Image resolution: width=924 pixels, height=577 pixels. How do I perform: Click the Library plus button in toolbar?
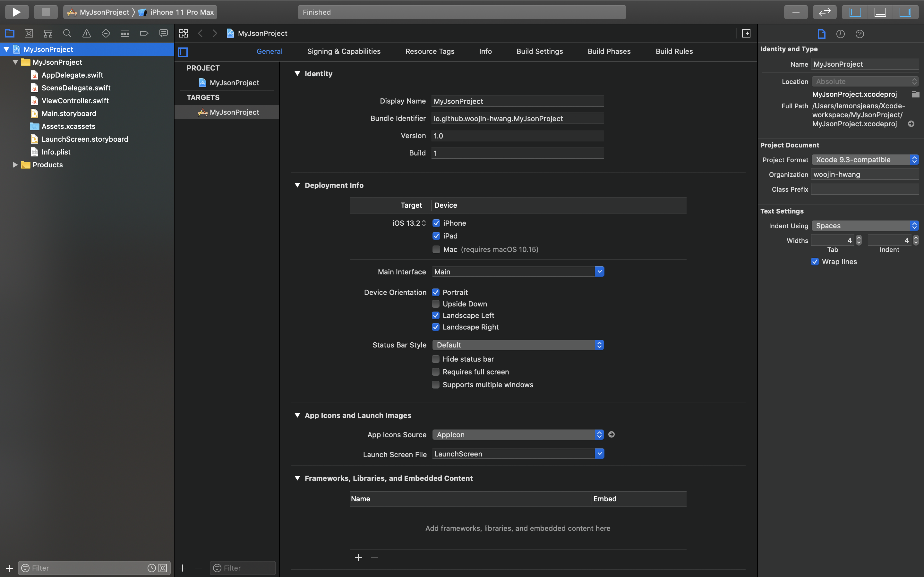tap(796, 12)
